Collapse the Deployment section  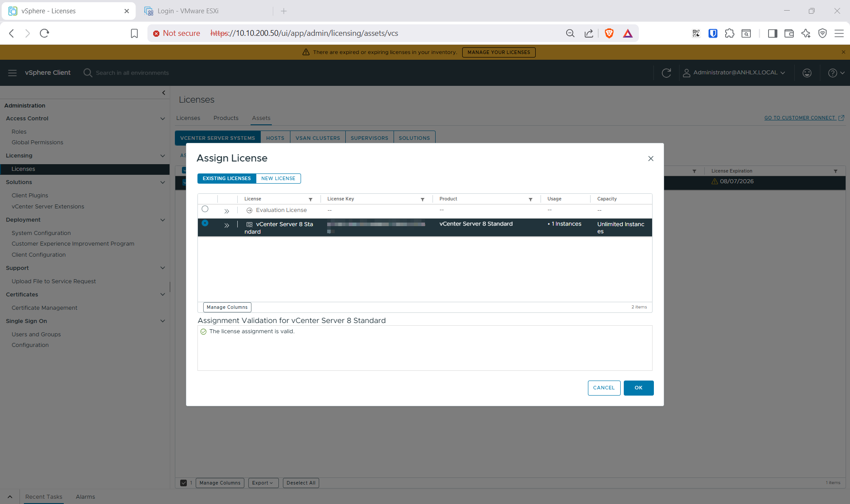(x=162, y=220)
